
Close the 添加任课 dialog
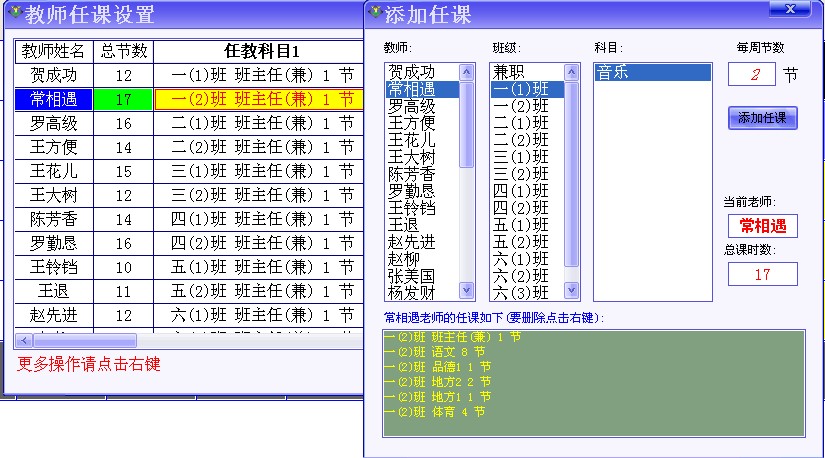coord(790,10)
